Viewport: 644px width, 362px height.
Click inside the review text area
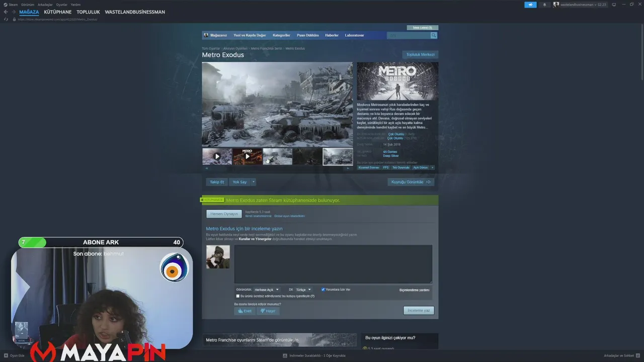coord(333,264)
